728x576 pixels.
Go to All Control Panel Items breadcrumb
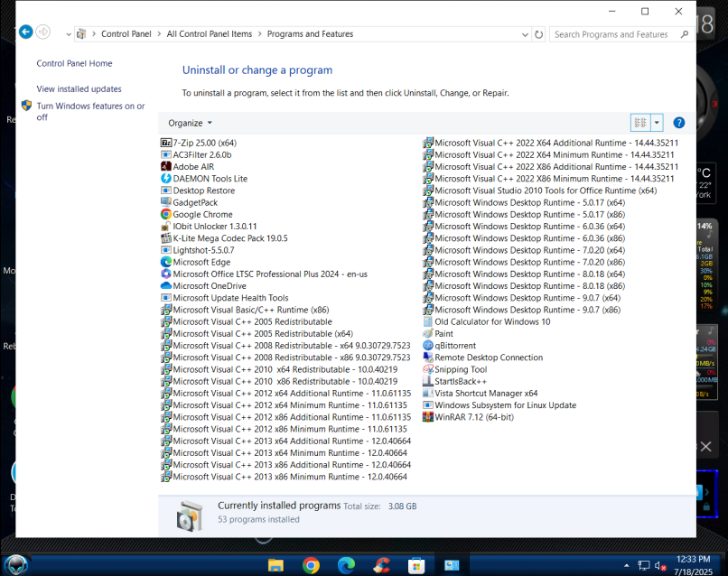(210, 34)
